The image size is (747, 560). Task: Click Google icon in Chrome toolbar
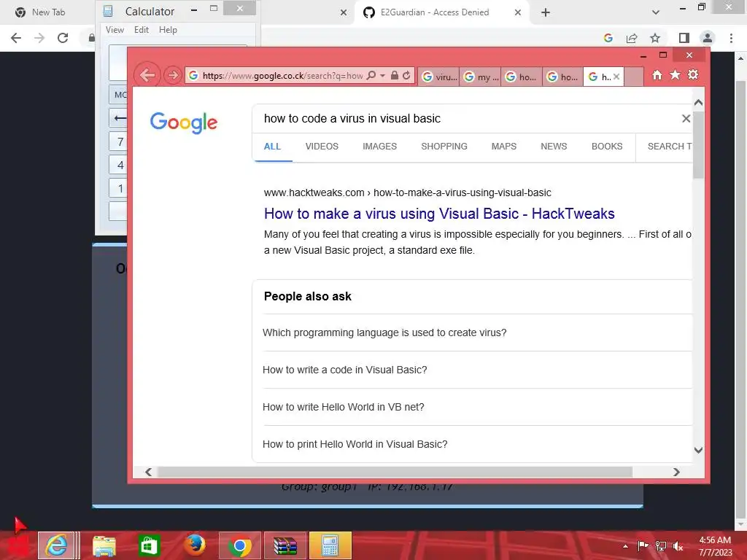click(608, 38)
